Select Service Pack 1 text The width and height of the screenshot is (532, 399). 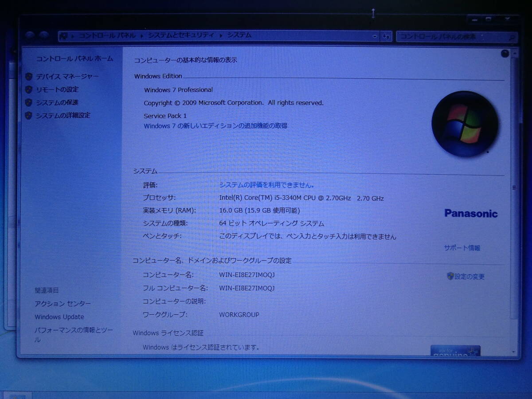click(x=165, y=116)
